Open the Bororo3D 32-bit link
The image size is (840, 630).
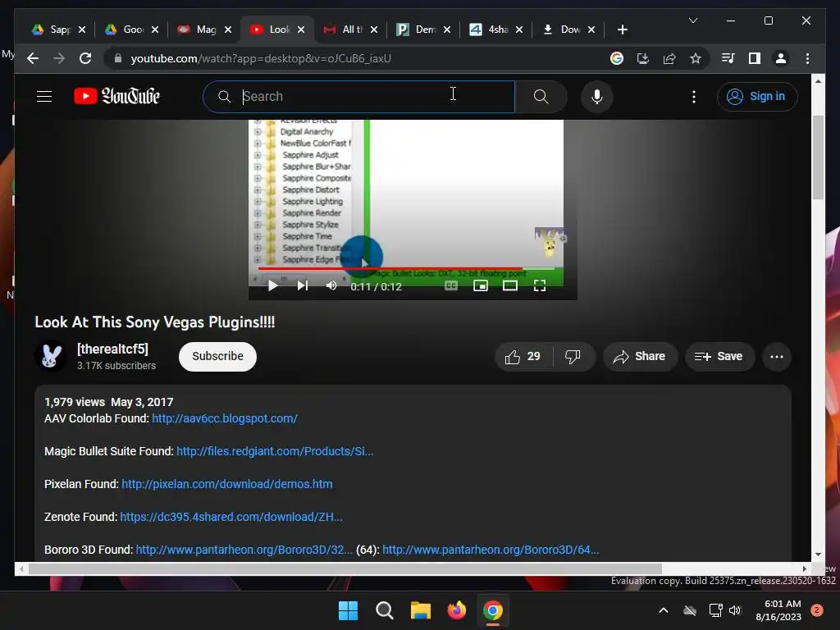[244, 550]
